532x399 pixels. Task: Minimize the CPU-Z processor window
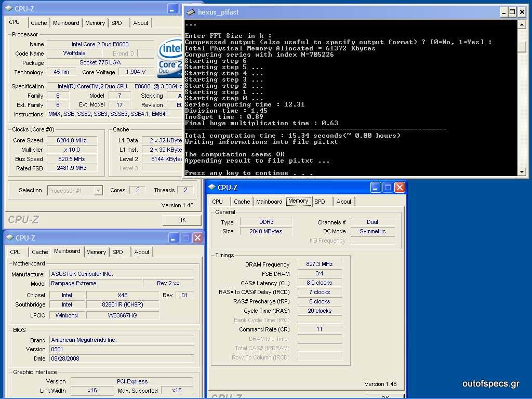coord(172,9)
